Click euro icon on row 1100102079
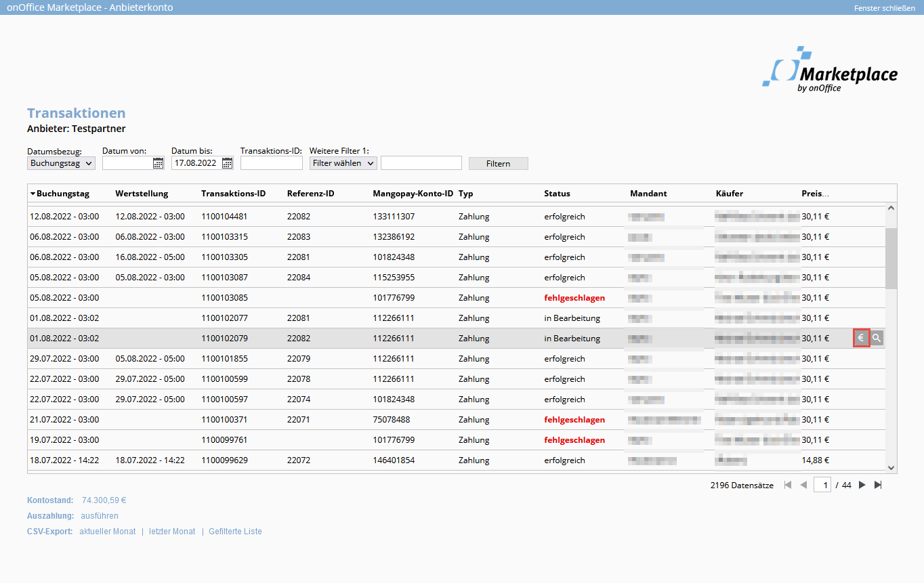The width and height of the screenshot is (924, 583). coord(861,338)
